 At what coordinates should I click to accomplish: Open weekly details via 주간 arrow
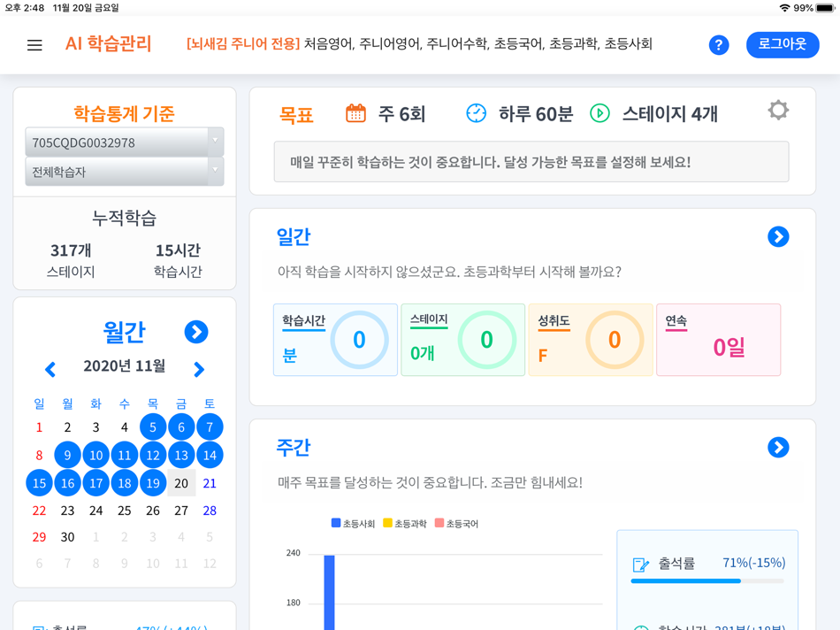[779, 448]
